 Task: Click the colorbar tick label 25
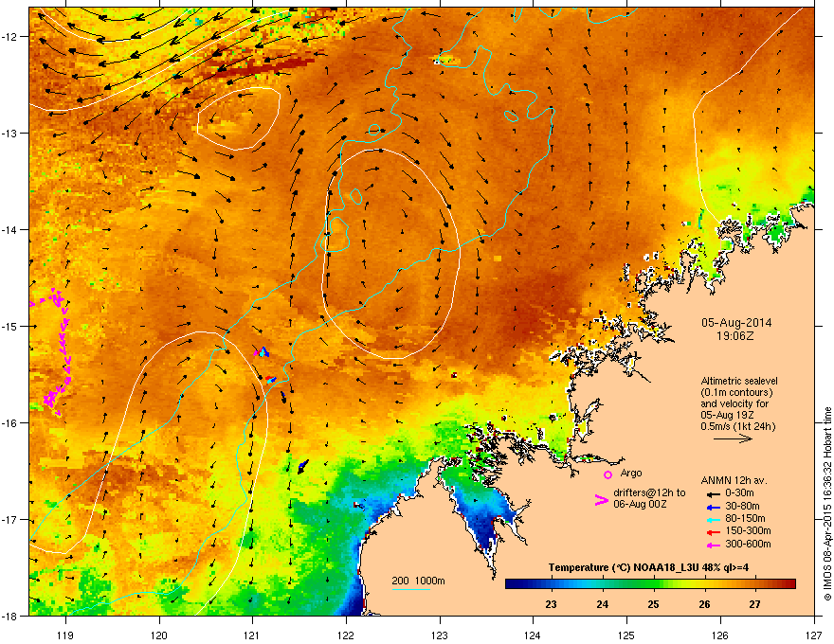(x=653, y=604)
